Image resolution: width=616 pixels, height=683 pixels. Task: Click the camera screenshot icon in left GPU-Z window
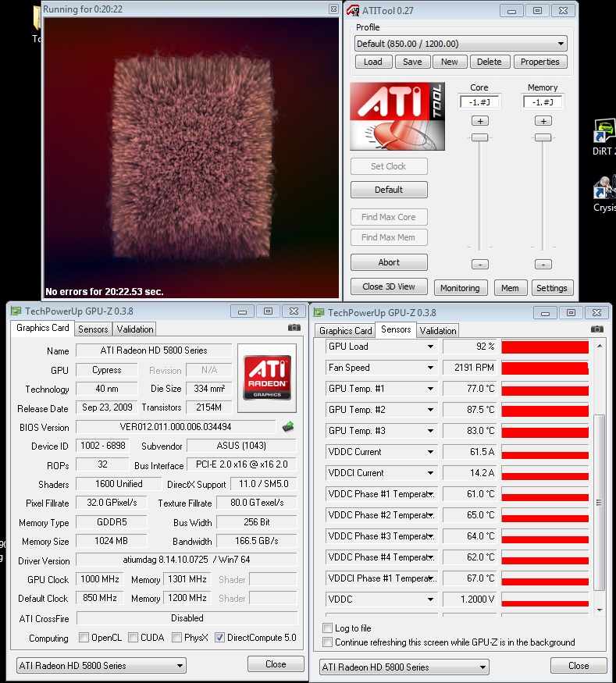coord(294,328)
